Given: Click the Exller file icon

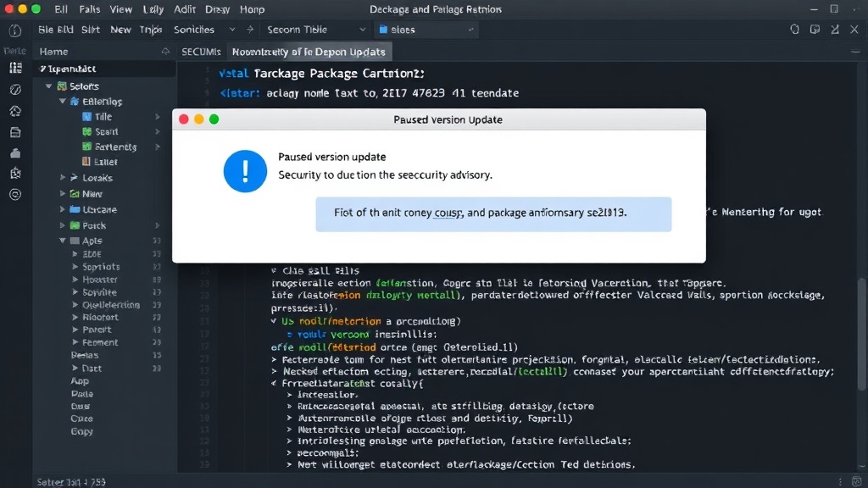Looking at the screenshot, I should (x=86, y=162).
